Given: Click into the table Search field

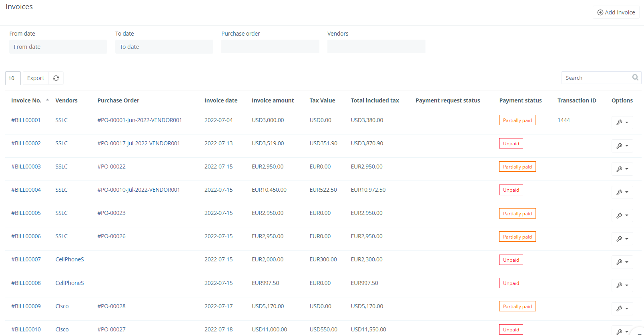Looking at the screenshot, I should [596, 78].
